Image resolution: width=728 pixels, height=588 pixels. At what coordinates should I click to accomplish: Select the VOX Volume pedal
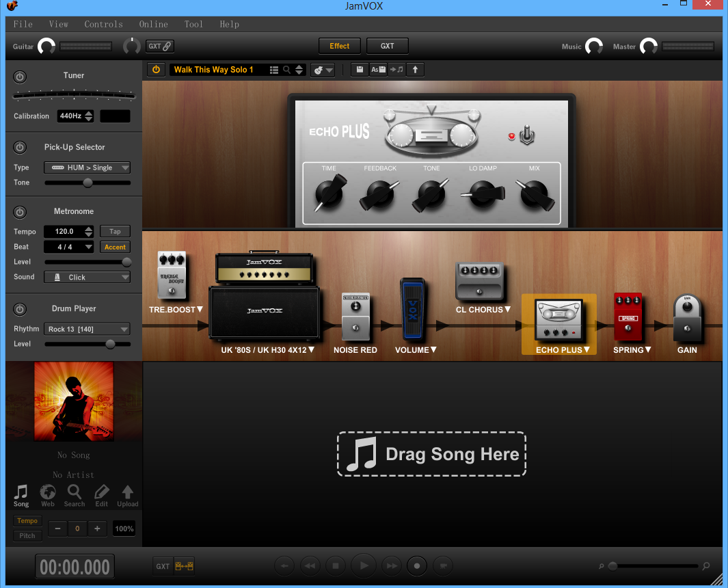(x=412, y=308)
